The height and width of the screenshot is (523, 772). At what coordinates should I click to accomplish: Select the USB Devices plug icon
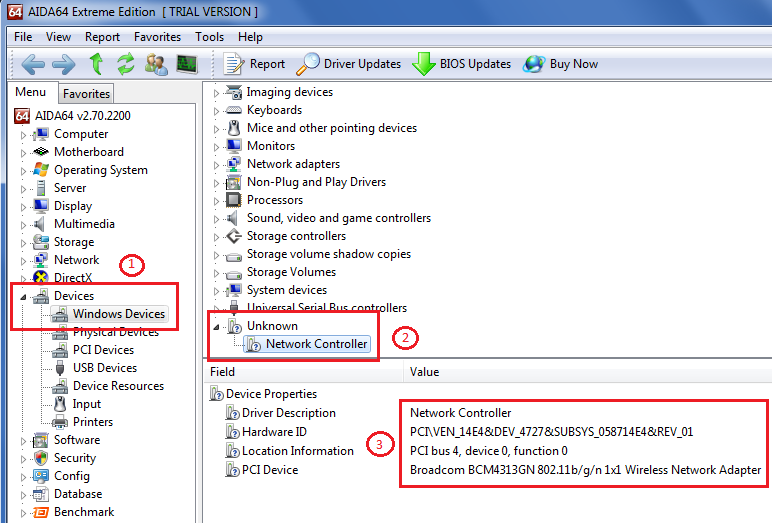pyautogui.click(x=60, y=368)
